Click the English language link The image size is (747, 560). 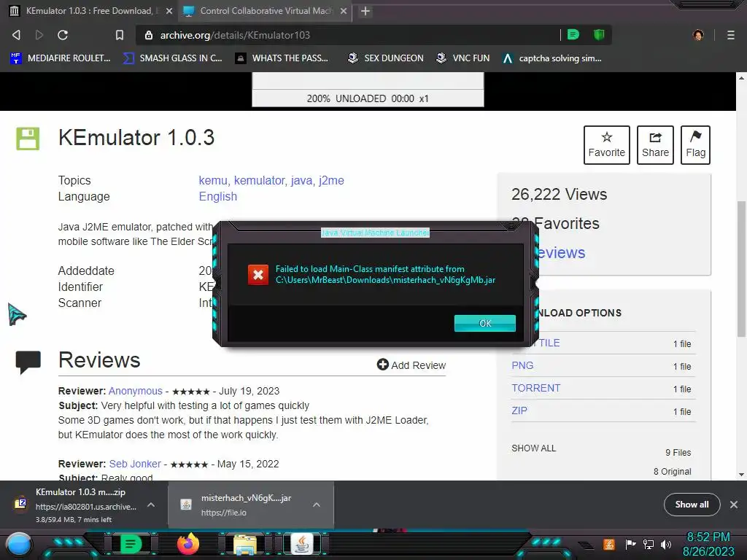pyautogui.click(x=217, y=197)
